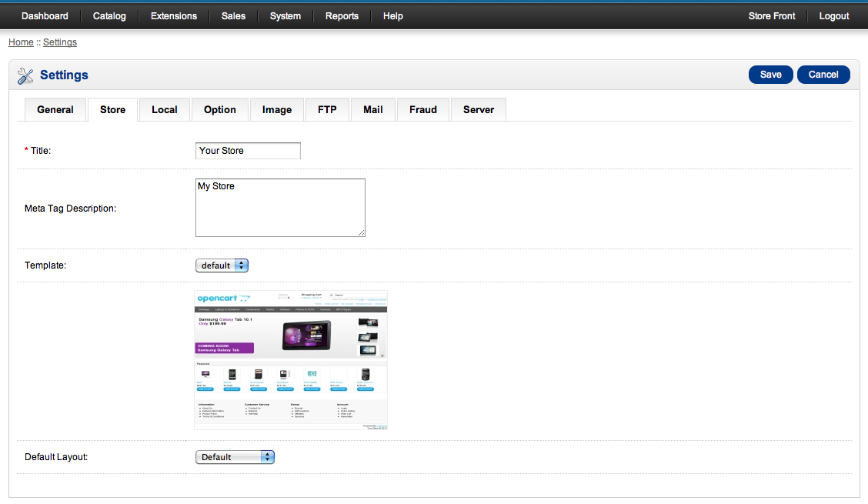This screenshot has width=868, height=504.
Task: Open the Fraud settings tab
Action: click(422, 109)
